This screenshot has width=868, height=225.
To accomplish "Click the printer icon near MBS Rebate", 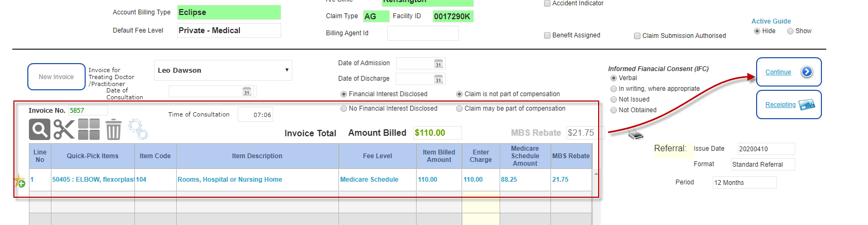I will pyautogui.click(x=636, y=135).
